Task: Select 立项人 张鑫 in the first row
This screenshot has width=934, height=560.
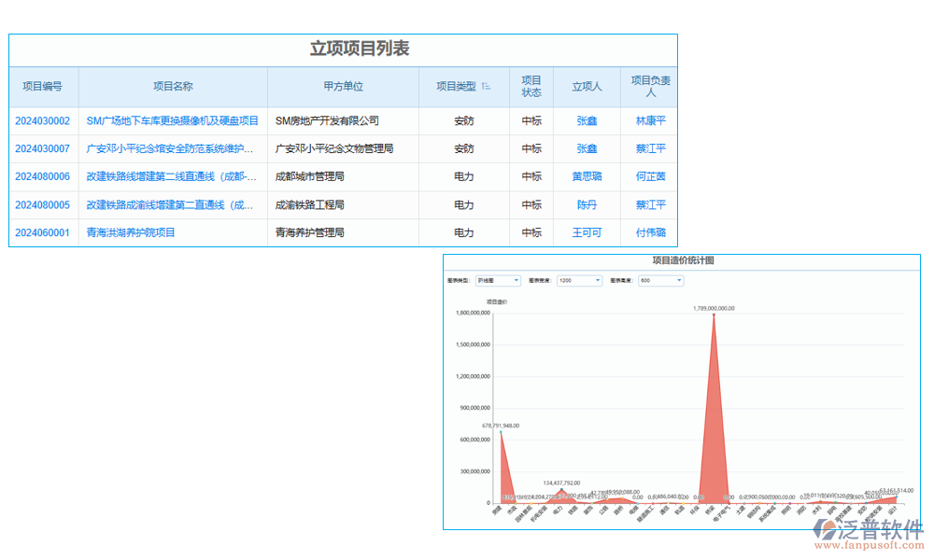Action: 587,120
